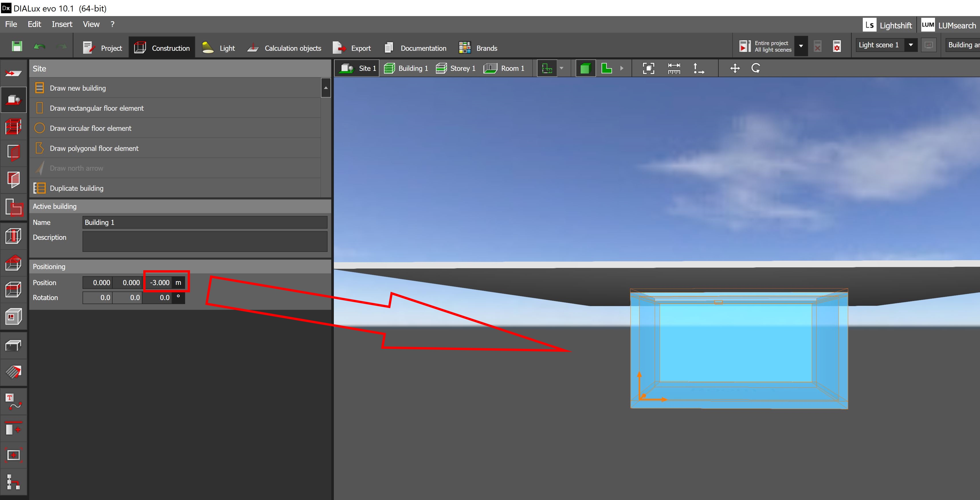Toggle the site tool in left sidebar
Viewport: 980px width, 500px height.
(x=13, y=100)
